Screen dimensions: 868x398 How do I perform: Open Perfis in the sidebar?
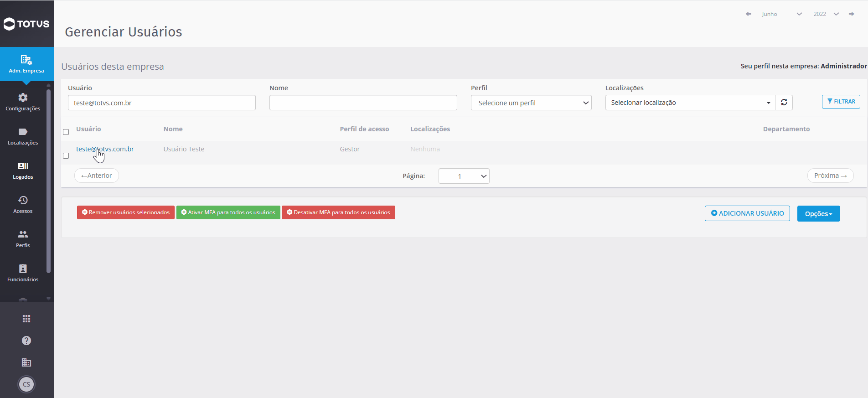coord(23,239)
